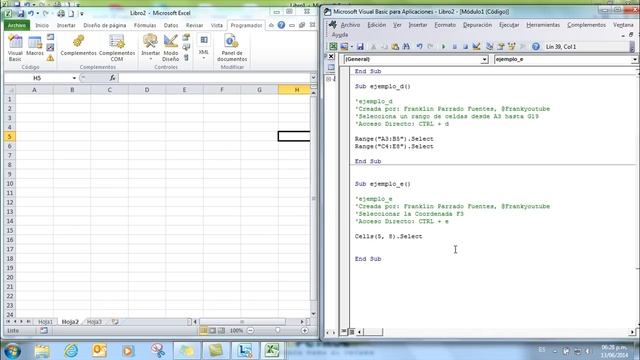Switch to the Fórmulas ribbon tab
Screen dimensions: 640x360
pos(145,25)
